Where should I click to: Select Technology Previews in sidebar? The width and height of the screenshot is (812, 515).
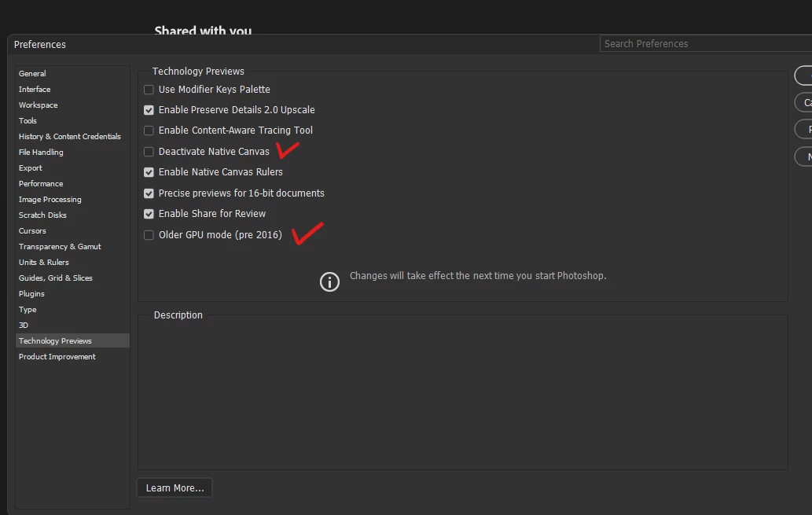[x=72, y=341]
